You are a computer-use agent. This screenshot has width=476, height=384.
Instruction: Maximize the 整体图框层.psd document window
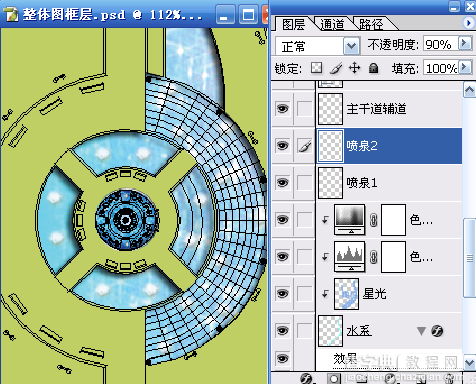click(x=248, y=14)
